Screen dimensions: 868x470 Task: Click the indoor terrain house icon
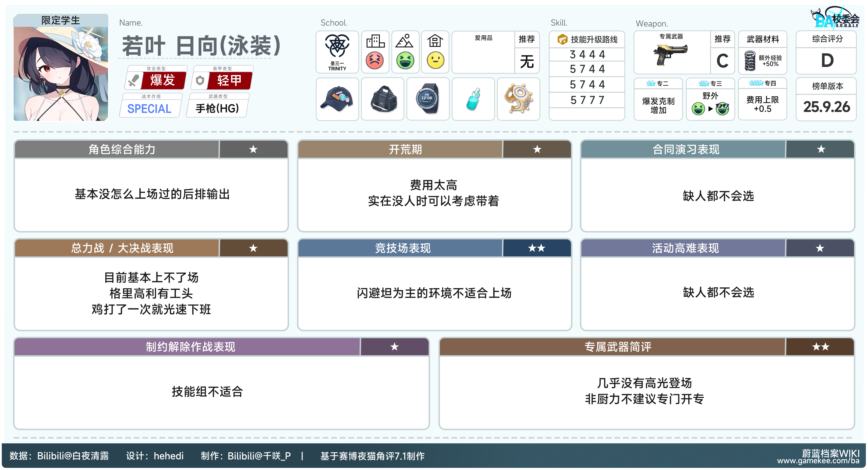[435, 41]
